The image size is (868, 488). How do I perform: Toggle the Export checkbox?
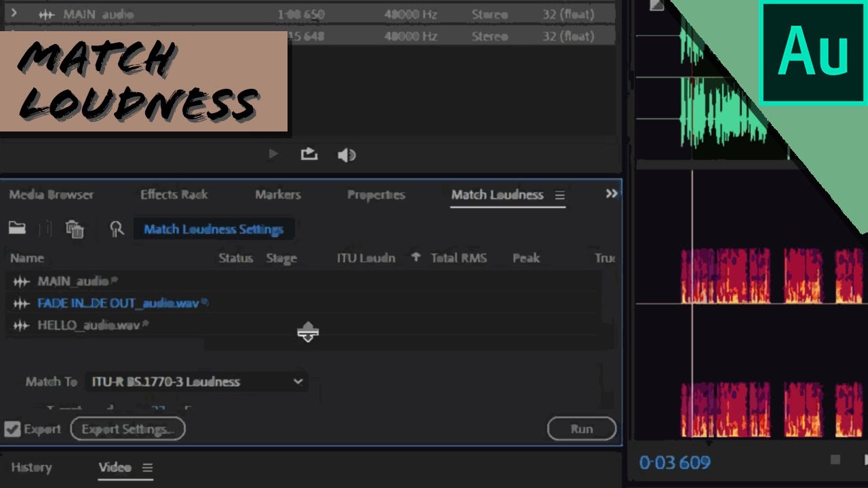[12, 429]
